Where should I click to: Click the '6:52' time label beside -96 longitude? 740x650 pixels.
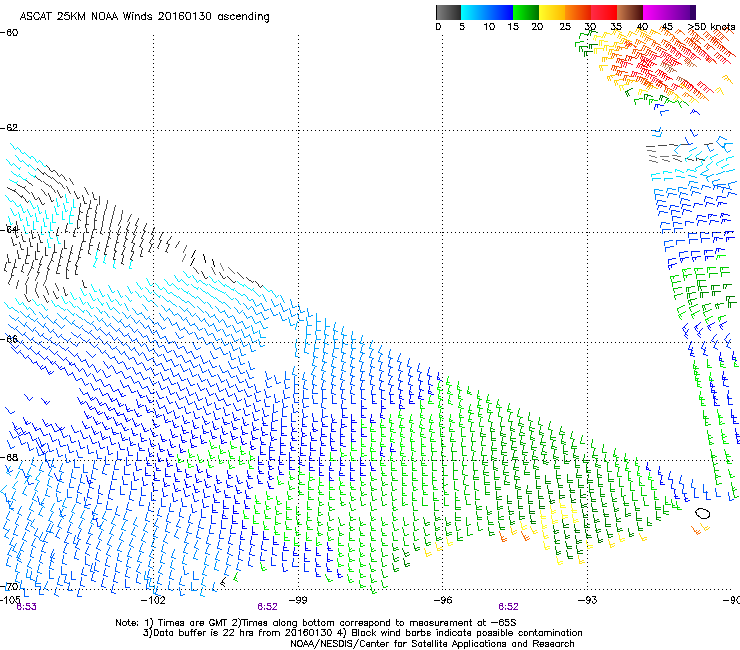point(508,607)
